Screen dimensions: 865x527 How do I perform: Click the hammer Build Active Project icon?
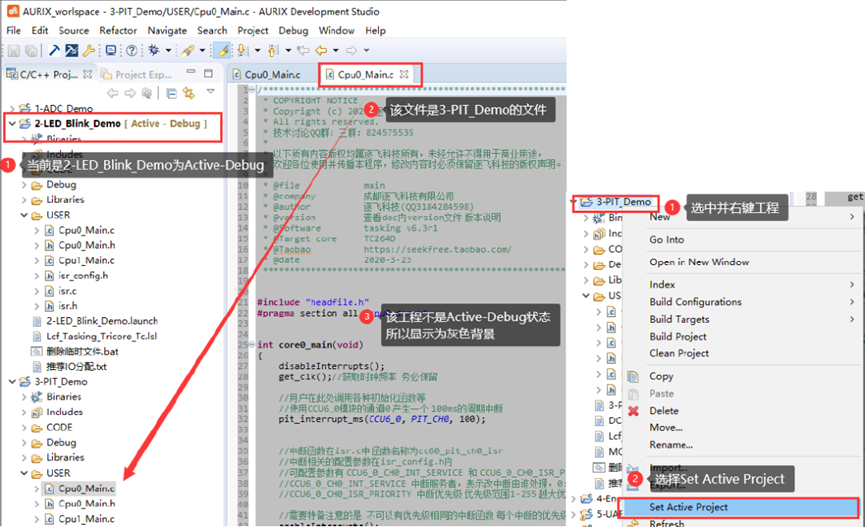pyautogui.click(x=54, y=51)
